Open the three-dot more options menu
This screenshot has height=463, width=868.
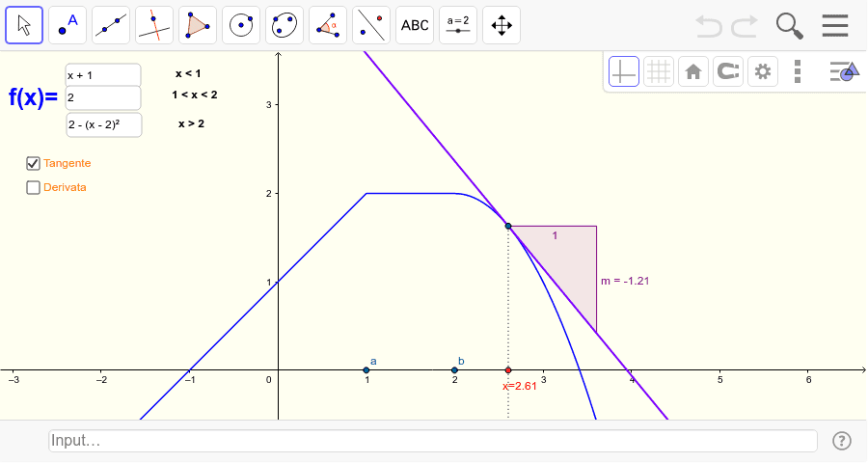798,71
